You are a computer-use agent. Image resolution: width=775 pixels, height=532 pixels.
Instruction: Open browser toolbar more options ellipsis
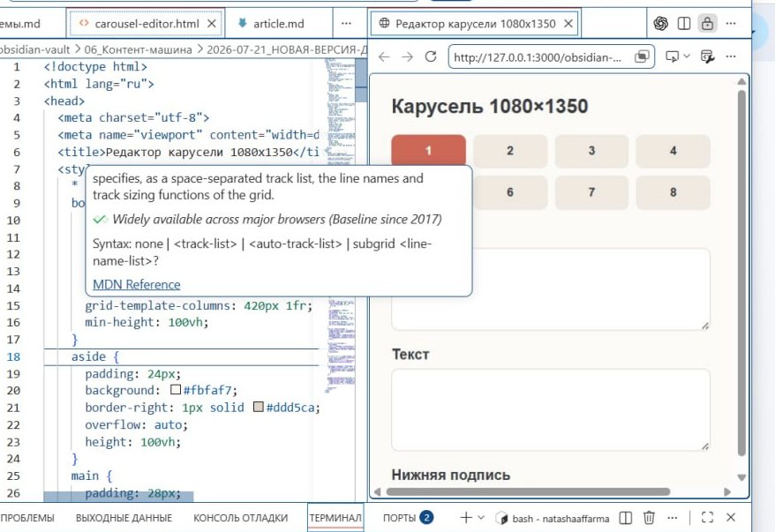coord(731,57)
